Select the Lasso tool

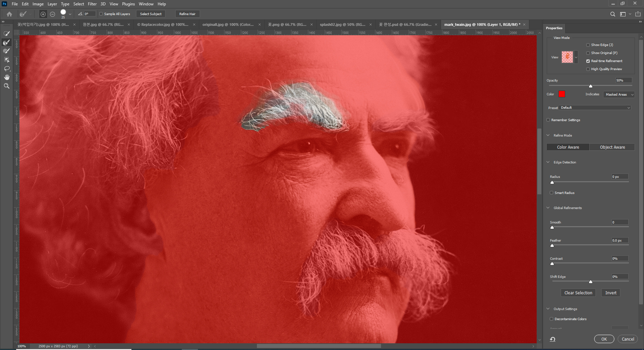(6, 68)
